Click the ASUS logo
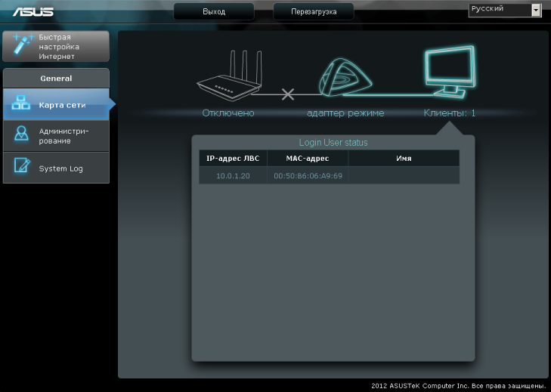The image size is (551, 392). (x=33, y=11)
